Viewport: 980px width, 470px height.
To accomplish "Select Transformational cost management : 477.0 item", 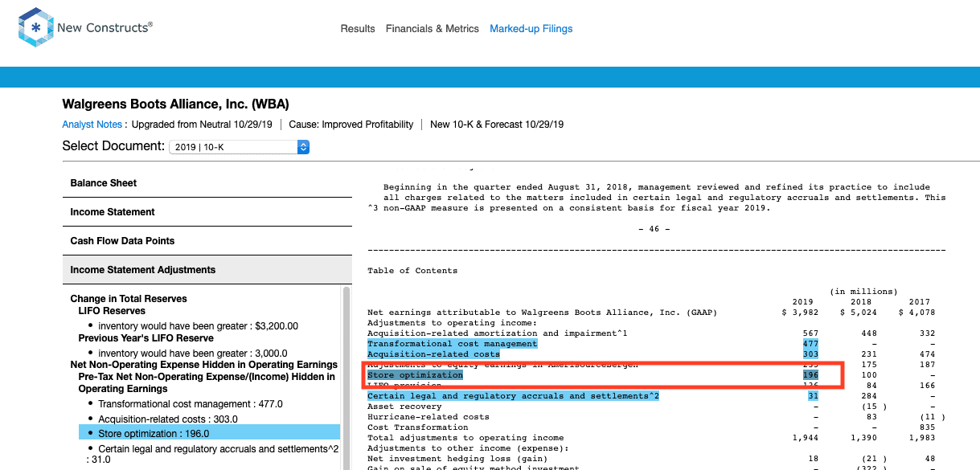I will [x=191, y=404].
